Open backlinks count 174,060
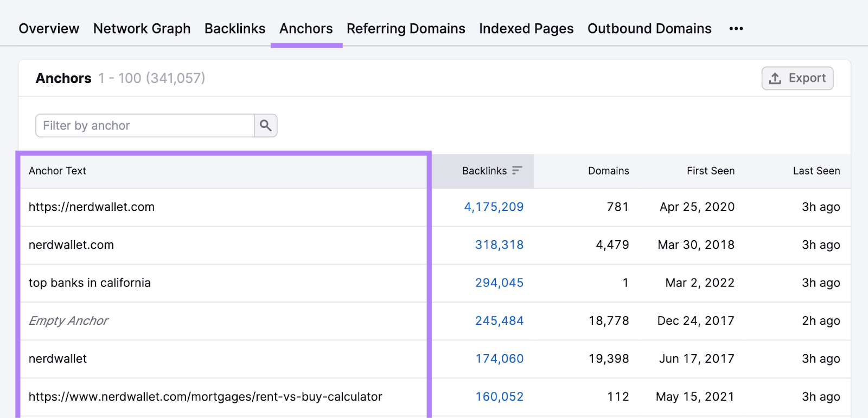The width and height of the screenshot is (868, 418). (x=499, y=358)
